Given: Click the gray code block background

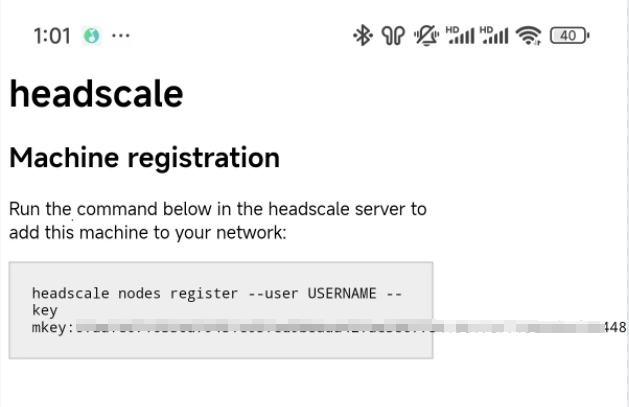Looking at the screenshot, I should click(221, 310).
